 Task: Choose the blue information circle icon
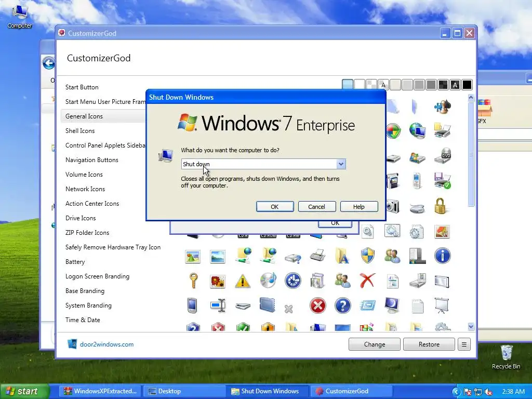(x=443, y=256)
